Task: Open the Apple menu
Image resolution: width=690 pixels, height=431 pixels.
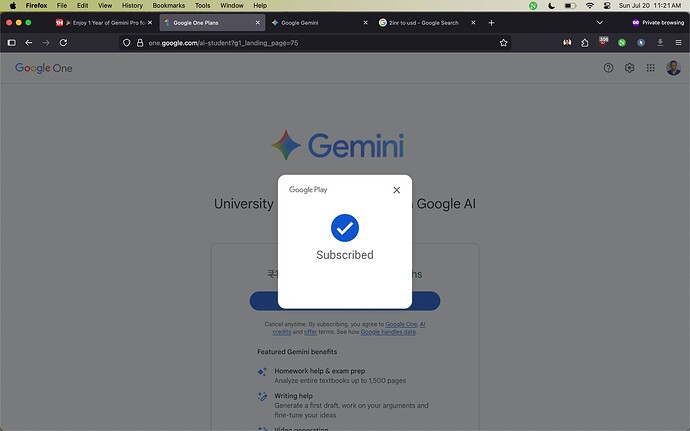Action: tap(12, 6)
